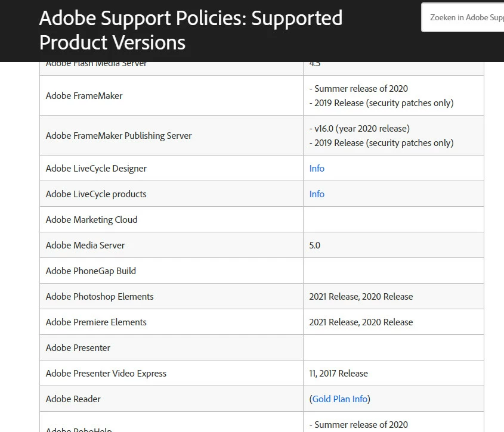The height and width of the screenshot is (432, 504).
Task: Click the 5.0 version cell for Media Server
Action: pos(315,245)
